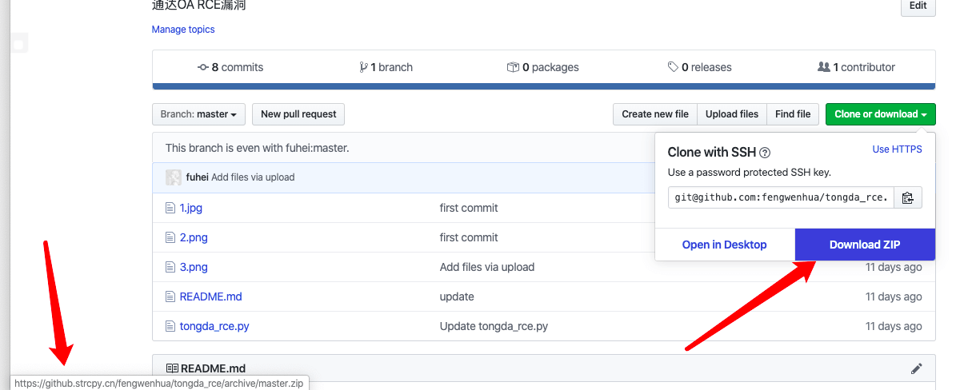Switch to Use HTTPS clone option
The width and height of the screenshot is (980, 390).
pos(897,149)
